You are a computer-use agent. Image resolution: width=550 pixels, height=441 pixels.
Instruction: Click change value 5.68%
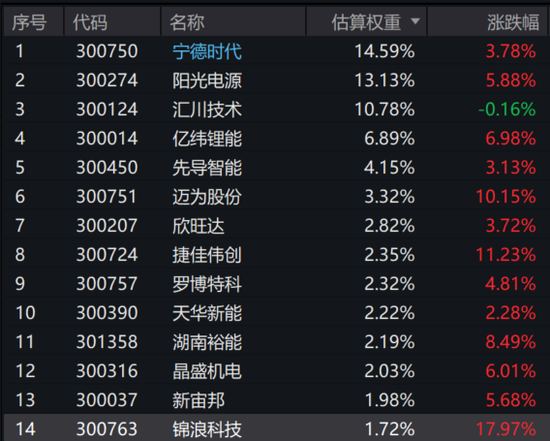pyautogui.click(x=511, y=400)
